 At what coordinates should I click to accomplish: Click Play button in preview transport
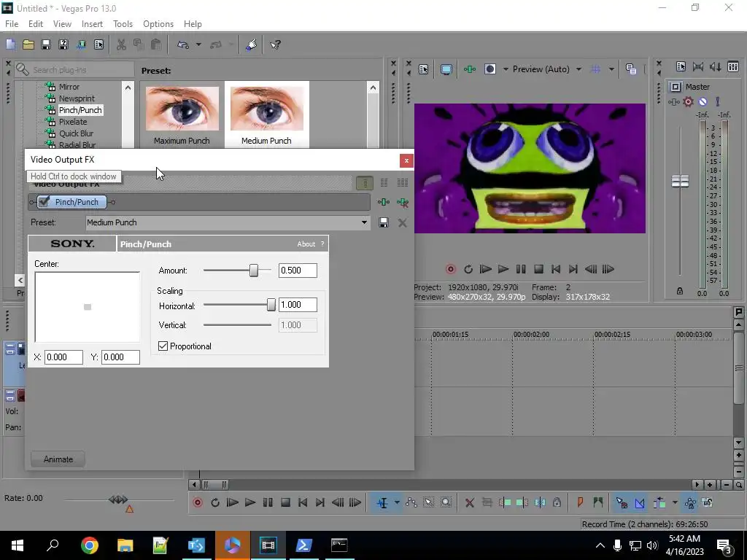point(503,270)
